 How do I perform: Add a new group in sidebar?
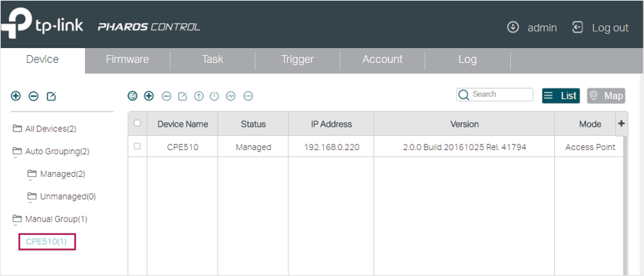pos(15,96)
